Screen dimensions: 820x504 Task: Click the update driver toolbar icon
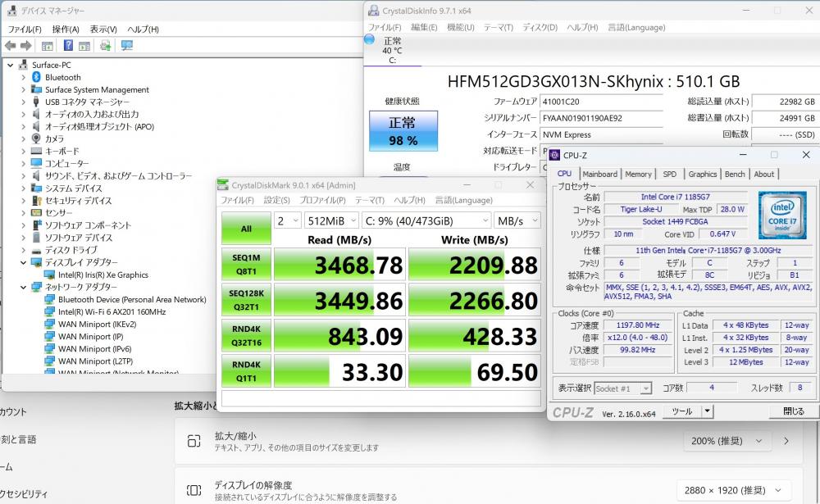point(106,46)
